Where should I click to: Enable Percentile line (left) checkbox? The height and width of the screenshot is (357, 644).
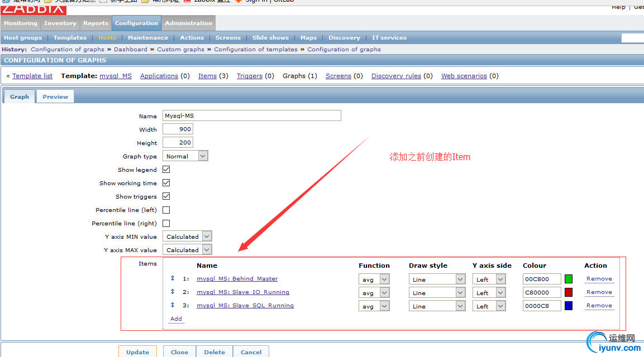pyautogui.click(x=166, y=210)
